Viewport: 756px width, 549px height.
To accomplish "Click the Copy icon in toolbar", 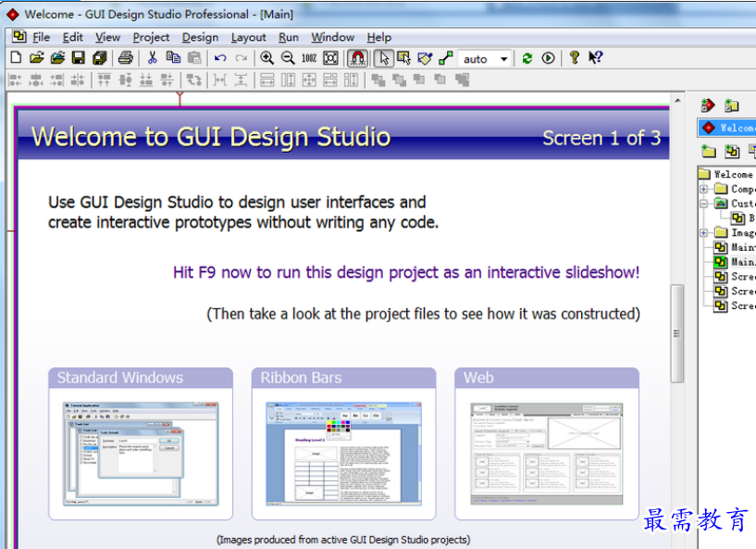I will 173,58.
